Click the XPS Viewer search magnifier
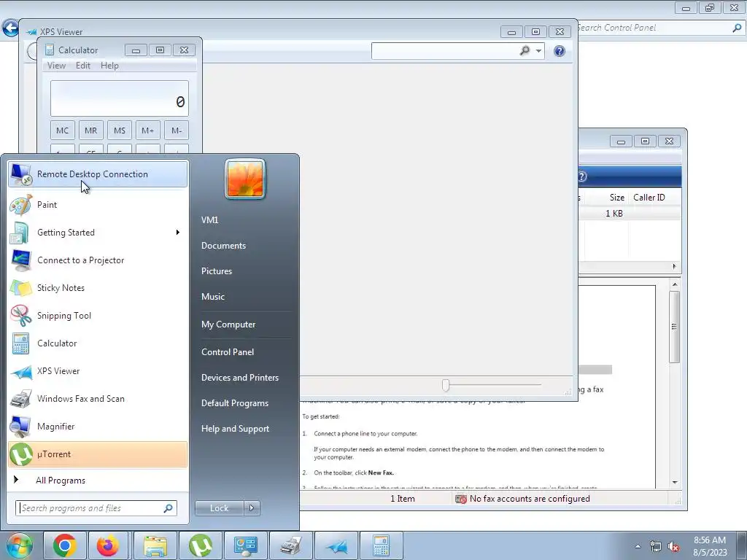Screen dimensions: 747x560 pos(525,50)
